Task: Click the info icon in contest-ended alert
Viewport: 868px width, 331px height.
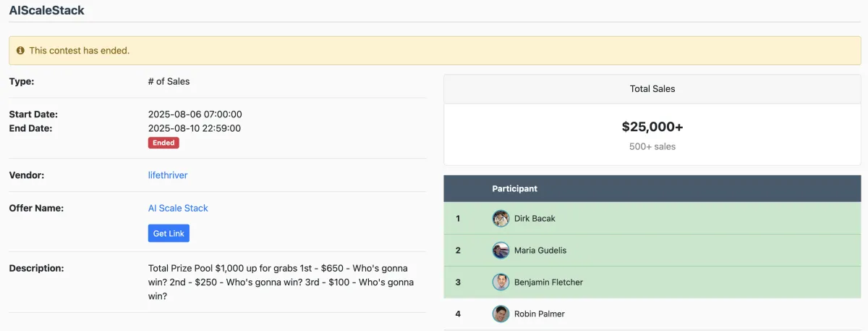Action: tap(20, 51)
